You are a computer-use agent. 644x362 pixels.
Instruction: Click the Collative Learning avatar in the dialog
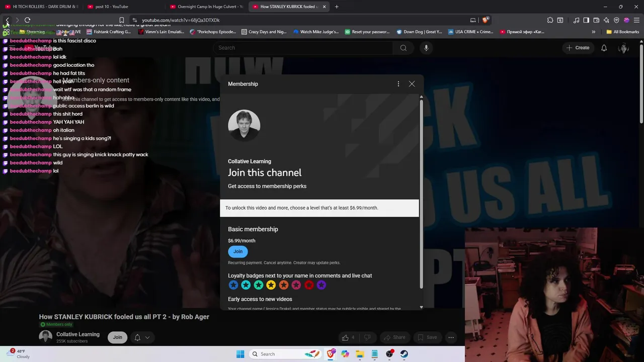point(244,125)
